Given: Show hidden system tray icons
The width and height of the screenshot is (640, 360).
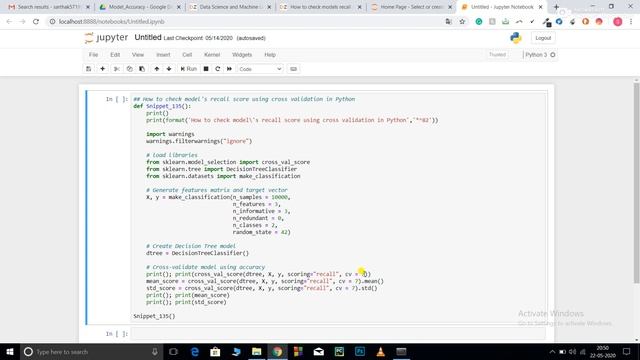Looking at the screenshot, I should pos(552,352).
